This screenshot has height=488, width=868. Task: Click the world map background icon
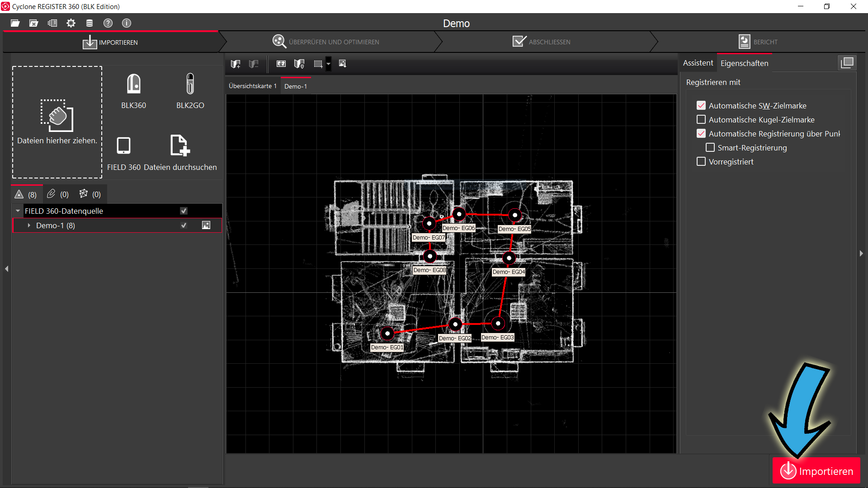281,64
